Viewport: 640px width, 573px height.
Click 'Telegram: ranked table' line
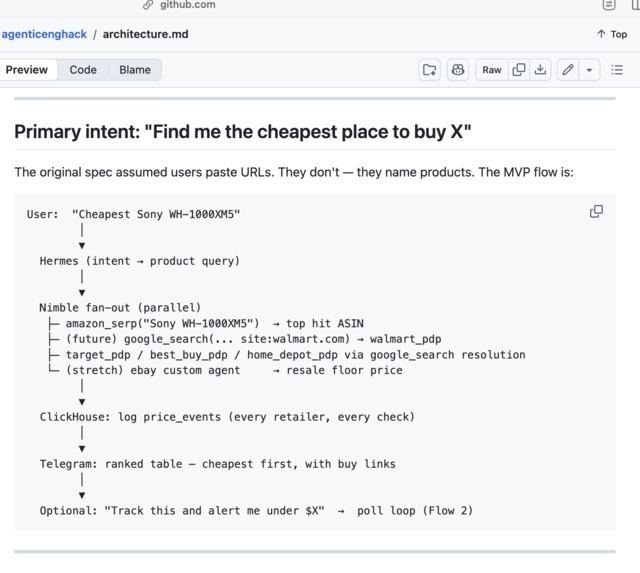(x=218, y=464)
